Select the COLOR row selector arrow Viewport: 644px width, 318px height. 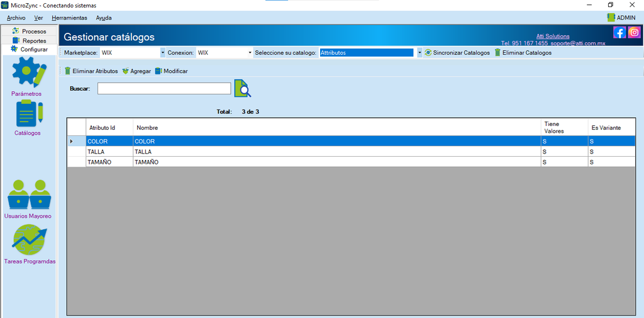pyautogui.click(x=76, y=142)
